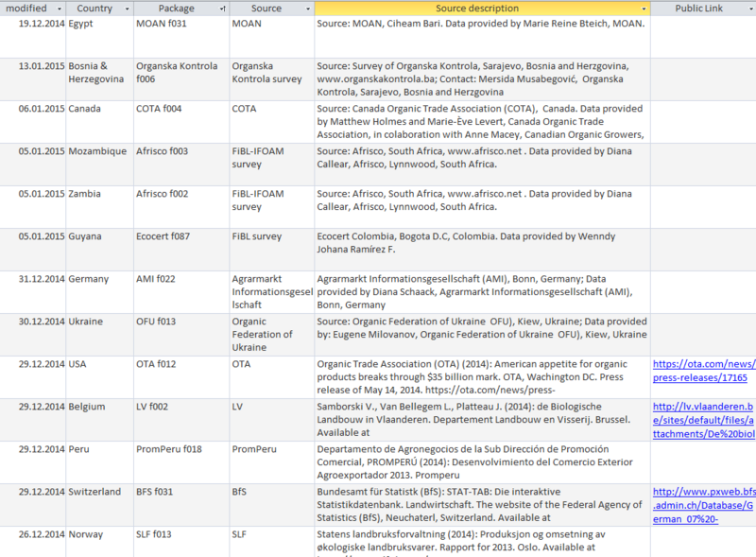
Task: Select the Package column header
Action: pos(181,9)
